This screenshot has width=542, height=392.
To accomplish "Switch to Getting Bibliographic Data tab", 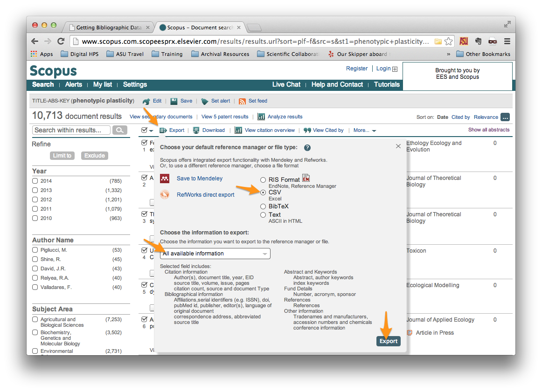I will pos(109,28).
